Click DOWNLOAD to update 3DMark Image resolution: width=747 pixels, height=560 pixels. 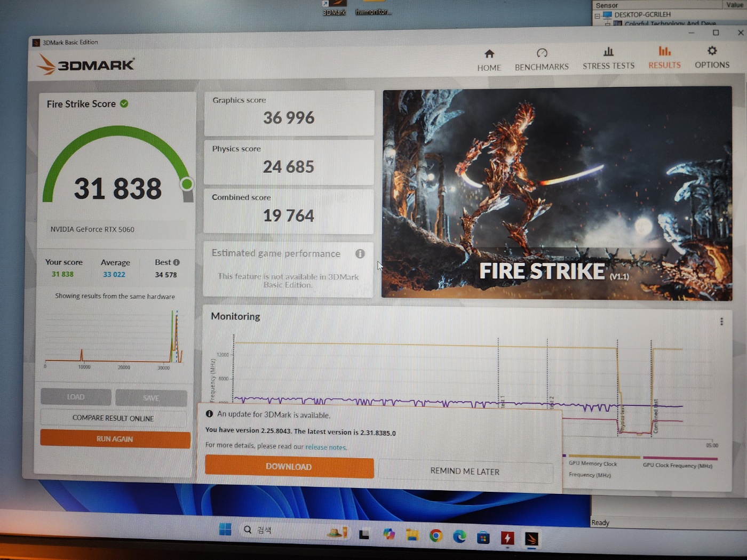[x=289, y=467]
